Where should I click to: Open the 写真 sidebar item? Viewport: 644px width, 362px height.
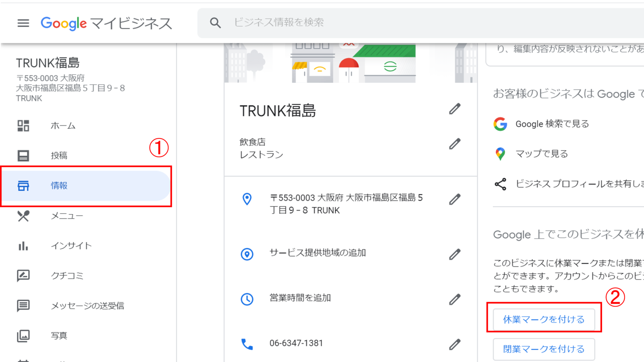86,336
